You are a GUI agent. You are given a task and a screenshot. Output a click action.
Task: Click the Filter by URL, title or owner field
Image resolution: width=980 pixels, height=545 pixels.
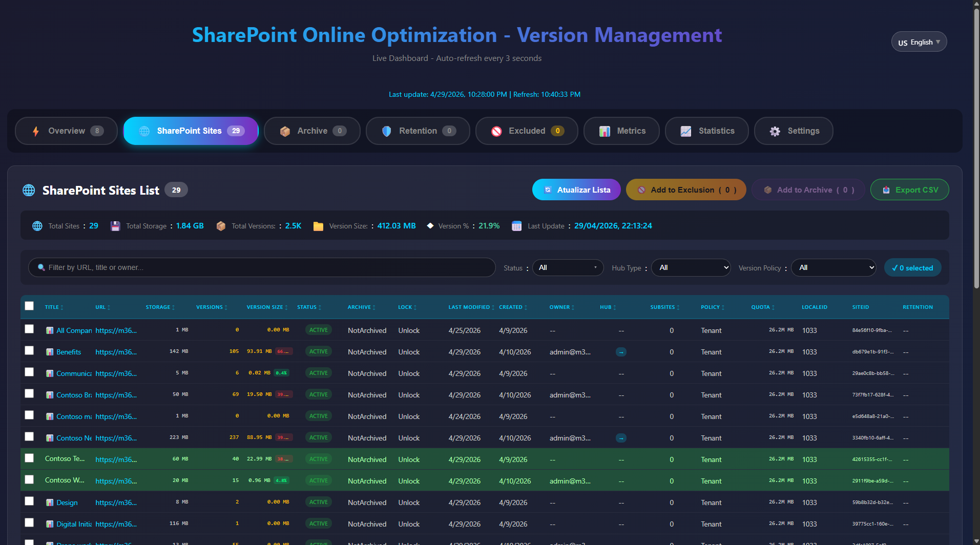click(262, 267)
